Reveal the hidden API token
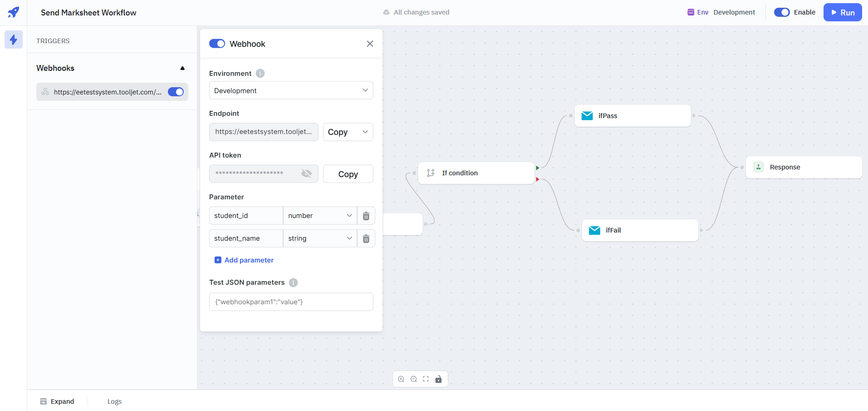The width and height of the screenshot is (868, 411). 307,173
